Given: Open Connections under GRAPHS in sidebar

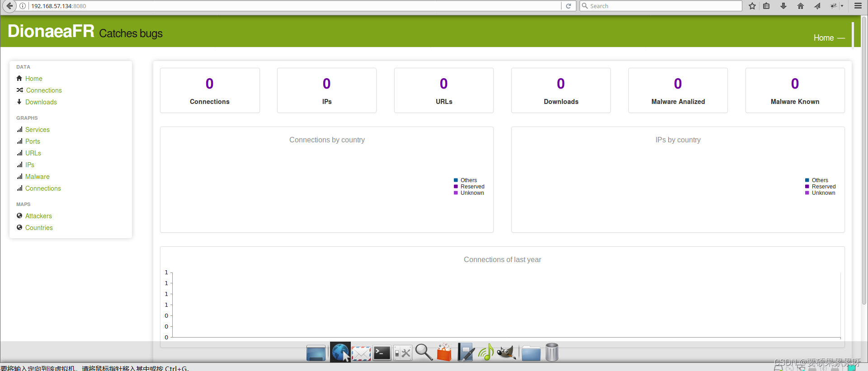Looking at the screenshot, I should coord(43,188).
